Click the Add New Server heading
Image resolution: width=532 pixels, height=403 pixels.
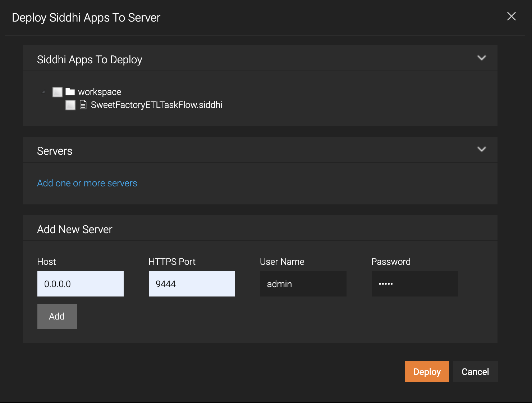coord(75,229)
